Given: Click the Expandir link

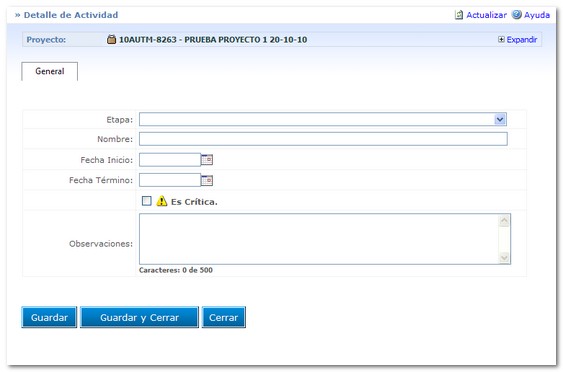Looking at the screenshot, I should 522,39.
